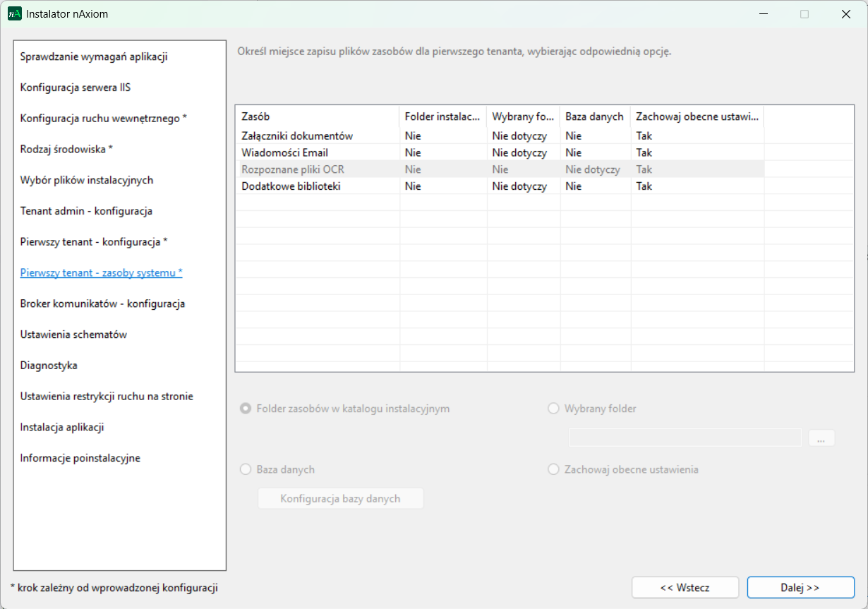Viewport: 868px width, 609px height.
Task: Open 'Pierwszy tenant - zasoby systemu' step link
Action: (x=101, y=272)
